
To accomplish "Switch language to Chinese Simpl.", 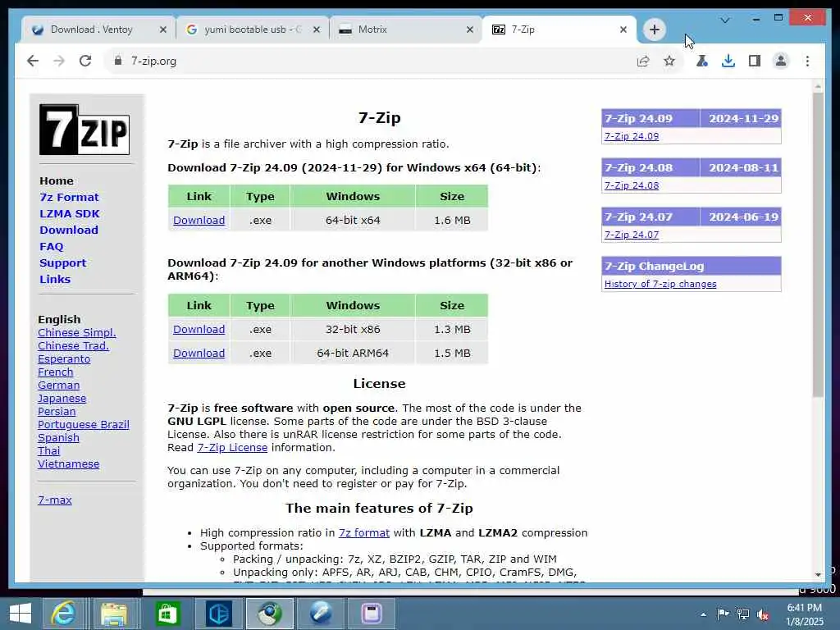I will tap(76, 333).
